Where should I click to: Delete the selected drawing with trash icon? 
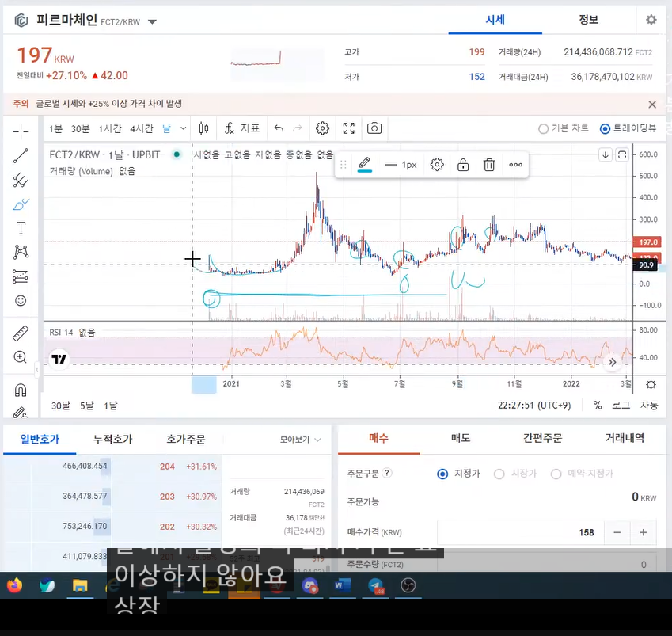[489, 165]
